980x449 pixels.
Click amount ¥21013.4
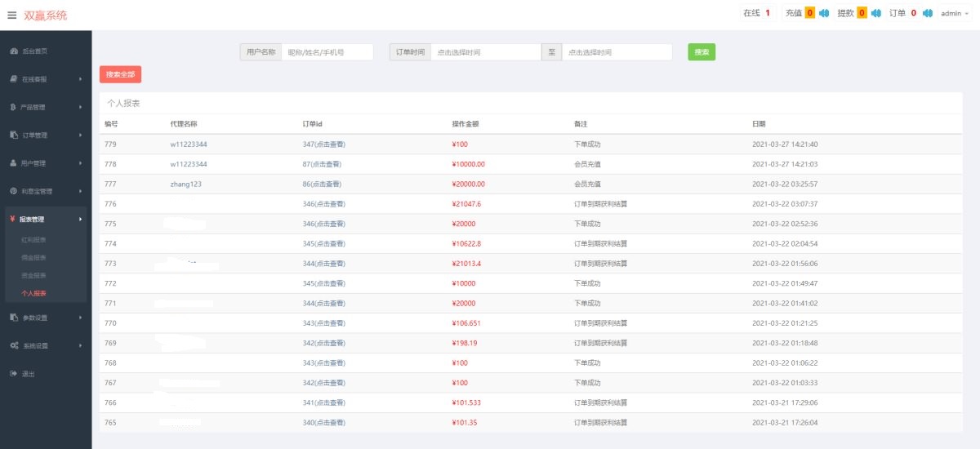tap(466, 263)
